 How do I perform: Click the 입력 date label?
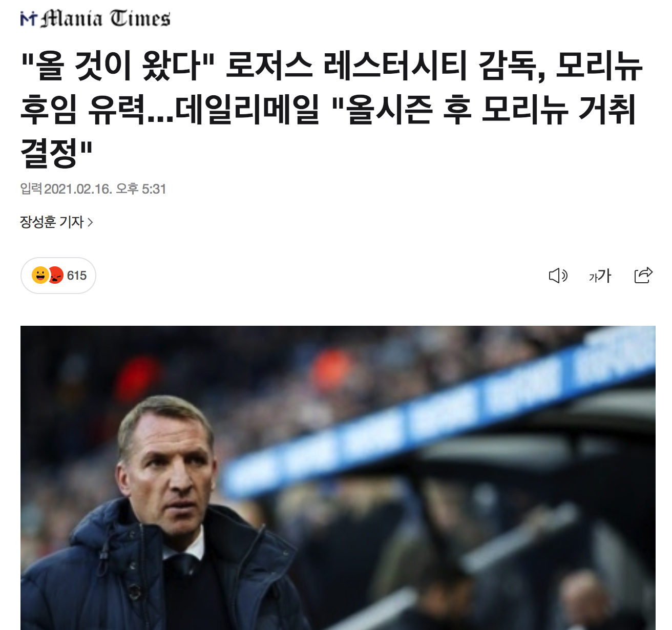click(x=31, y=188)
